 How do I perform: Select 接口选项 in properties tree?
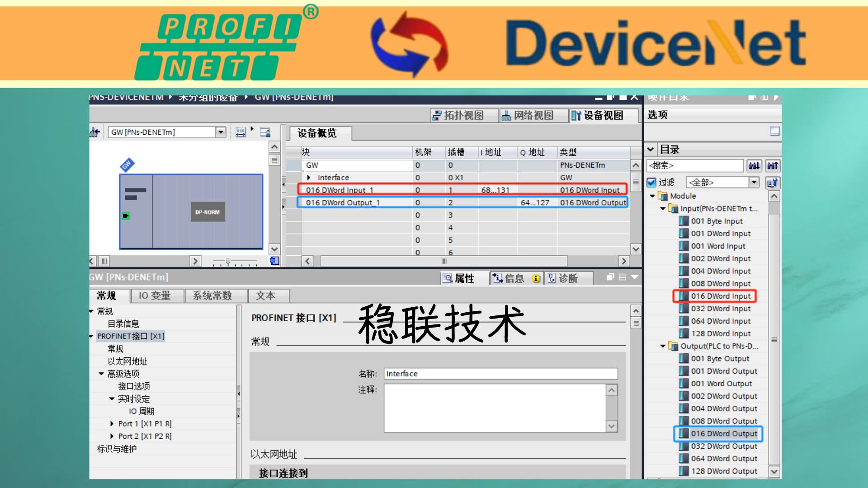(134, 386)
